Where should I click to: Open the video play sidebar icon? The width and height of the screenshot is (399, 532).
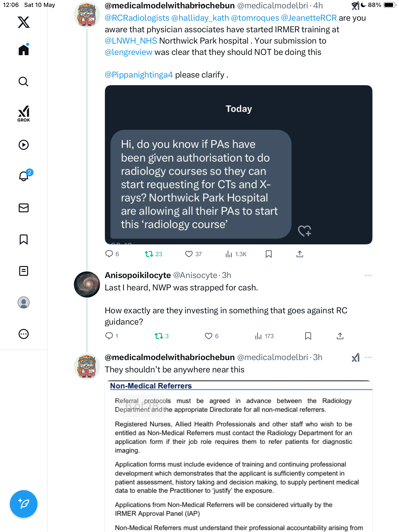[24, 145]
